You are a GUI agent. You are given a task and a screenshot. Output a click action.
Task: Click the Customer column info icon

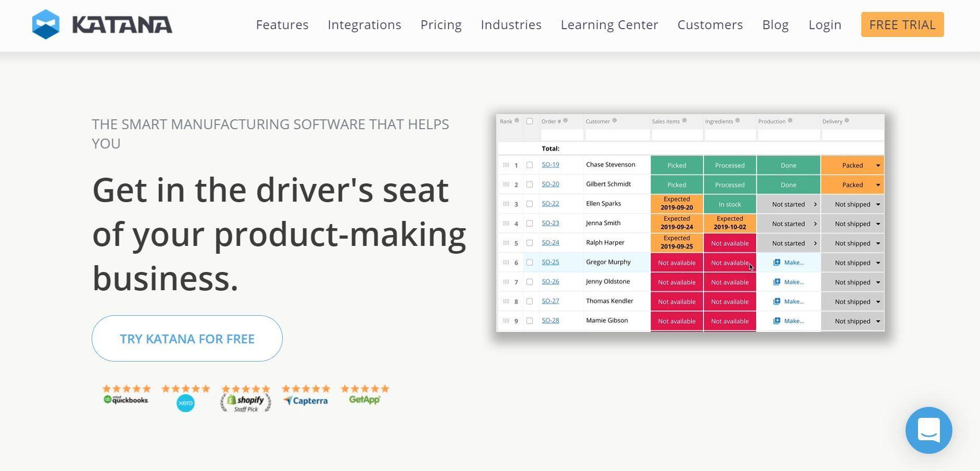click(x=614, y=120)
